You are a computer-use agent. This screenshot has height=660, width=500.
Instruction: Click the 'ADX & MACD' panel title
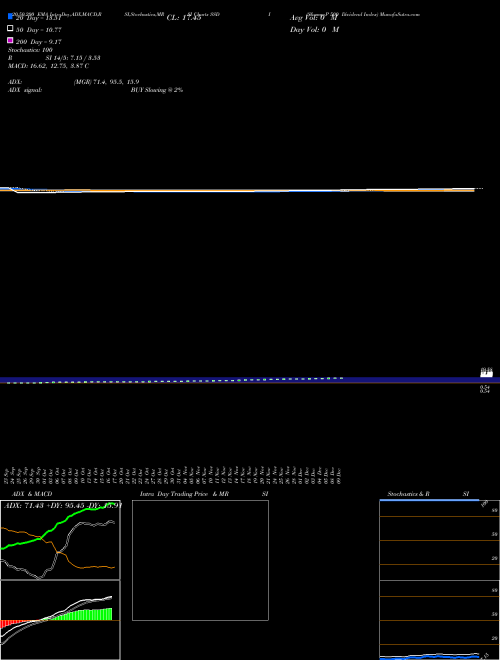32,494
